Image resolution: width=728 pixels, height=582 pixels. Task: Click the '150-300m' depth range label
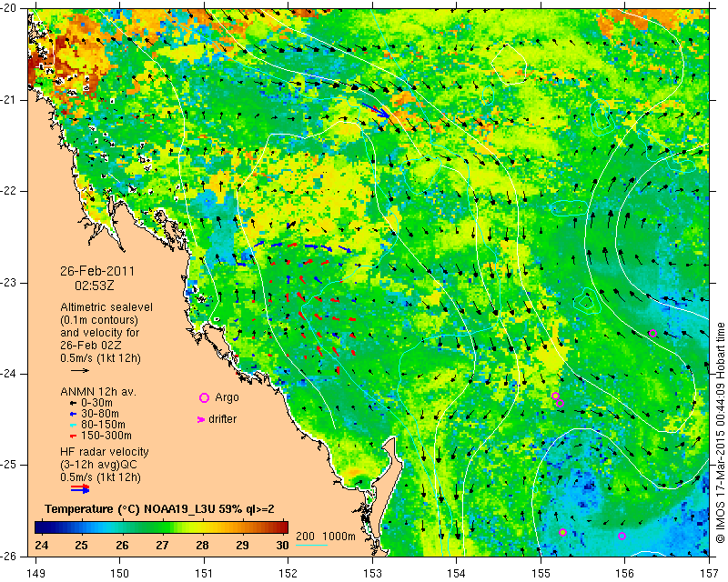coord(106,436)
